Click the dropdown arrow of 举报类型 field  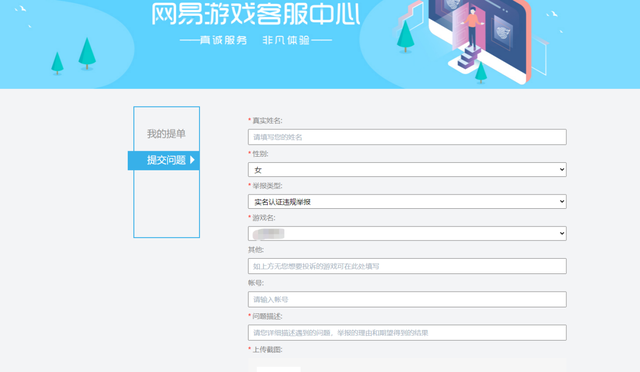pos(562,201)
